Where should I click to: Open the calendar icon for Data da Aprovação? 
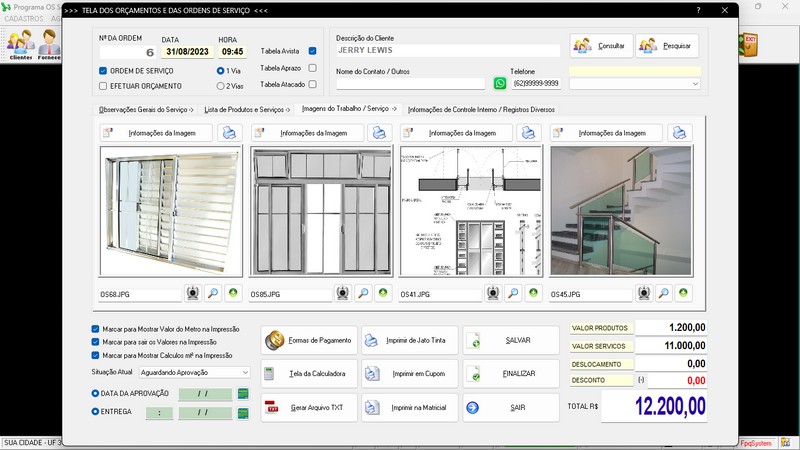click(242, 394)
